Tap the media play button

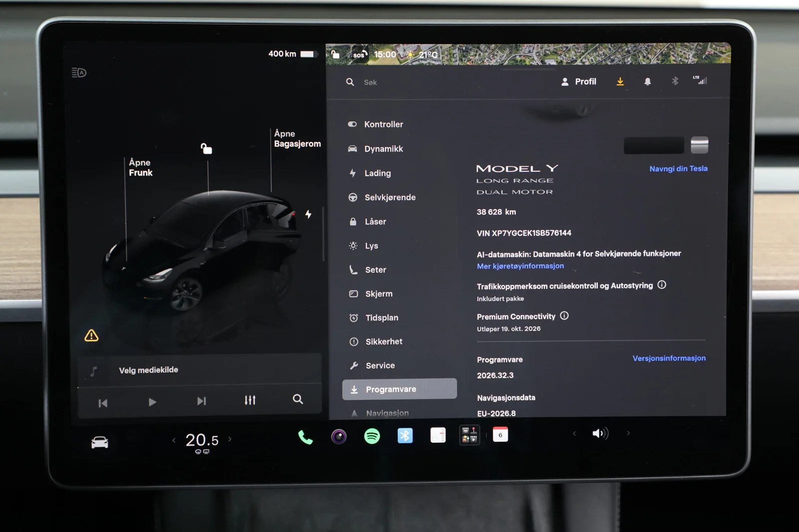point(152,402)
